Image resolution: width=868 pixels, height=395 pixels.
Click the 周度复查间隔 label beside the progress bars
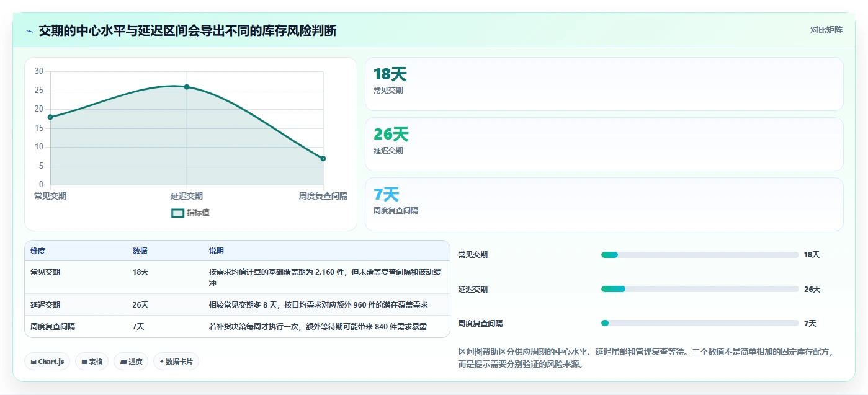tap(480, 323)
